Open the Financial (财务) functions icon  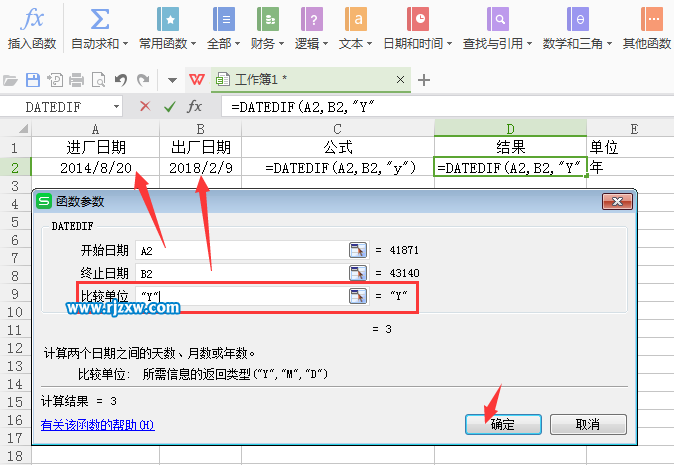click(x=268, y=19)
